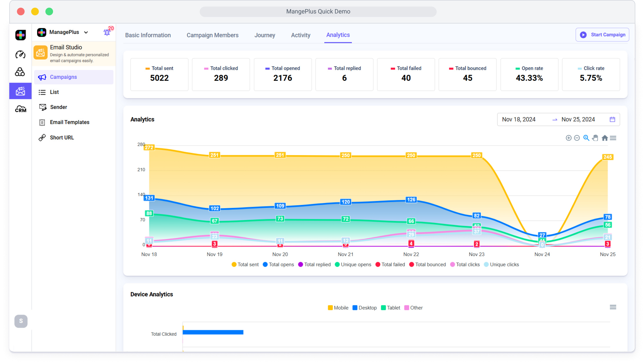This screenshot has width=644, height=363.
Task: Open the Device Analytics chart menu
Action: click(x=613, y=307)
